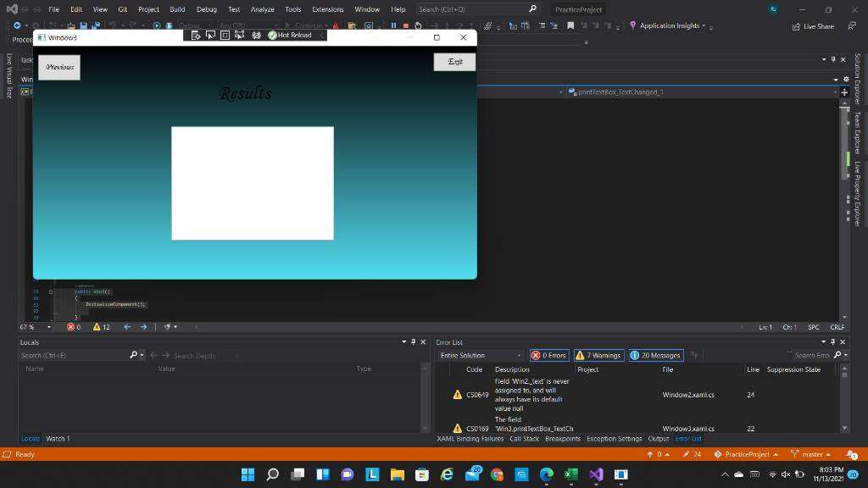Click the Exit button in Window3

pyautogui.click(x=454, y=62)
